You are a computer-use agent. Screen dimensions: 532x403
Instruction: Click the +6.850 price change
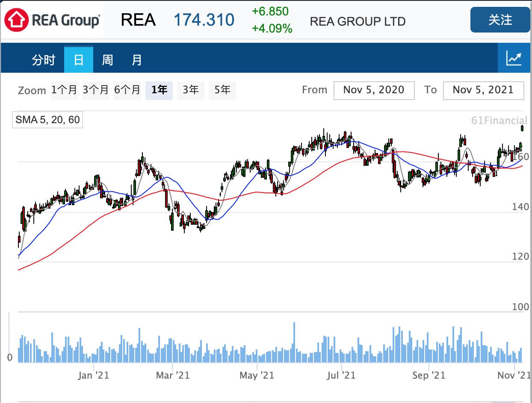pyautogui.click(x=270, y=11)
